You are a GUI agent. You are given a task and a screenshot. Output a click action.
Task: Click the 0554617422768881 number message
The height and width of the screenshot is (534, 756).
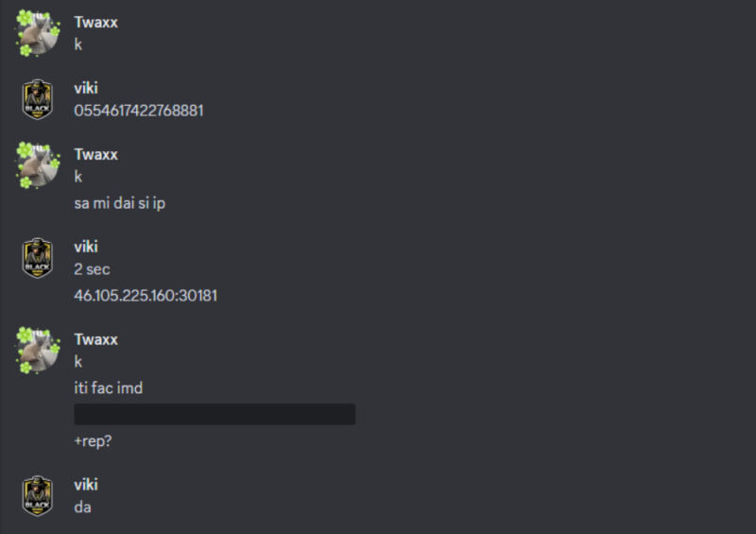tap(139, 111)
